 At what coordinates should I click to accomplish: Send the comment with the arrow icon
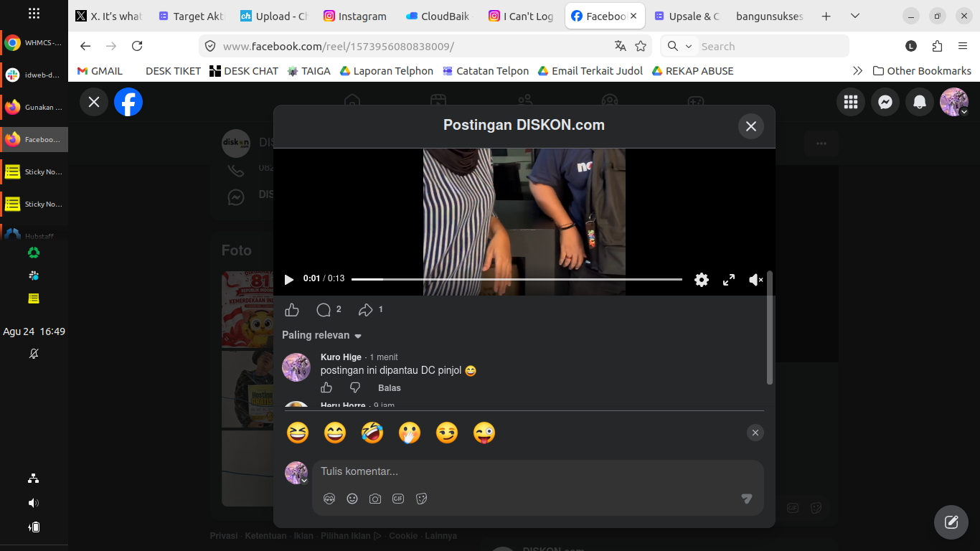[x=747, y=499]
